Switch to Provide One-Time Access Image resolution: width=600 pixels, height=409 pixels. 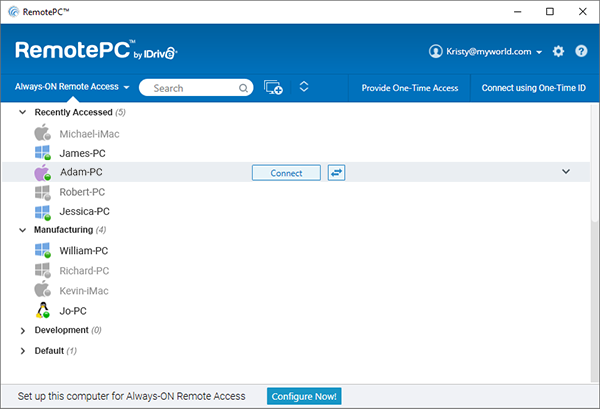[409, 88]
